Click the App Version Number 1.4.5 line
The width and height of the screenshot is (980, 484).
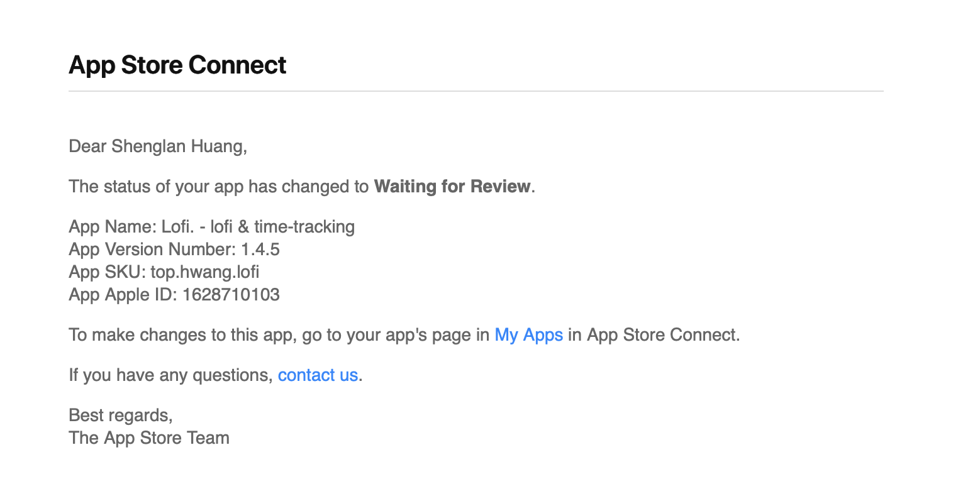pos(174,250)
